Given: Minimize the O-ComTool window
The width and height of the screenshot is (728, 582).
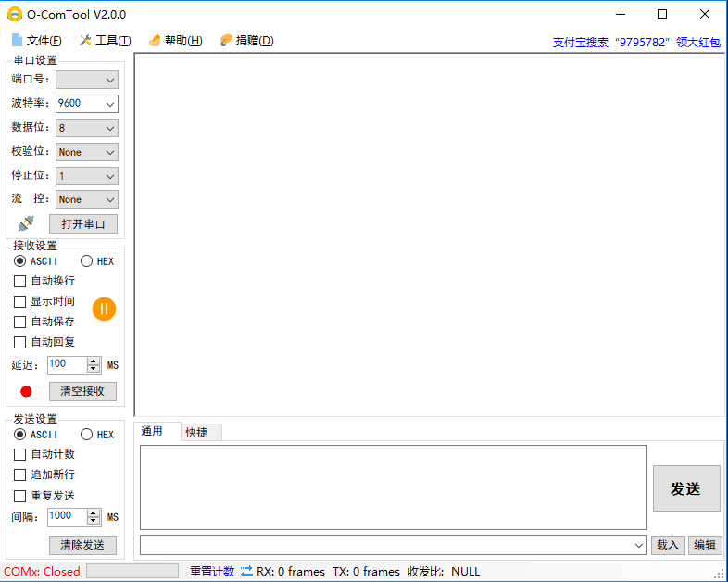Looking at the screenshot, I should tap(621, 15).
